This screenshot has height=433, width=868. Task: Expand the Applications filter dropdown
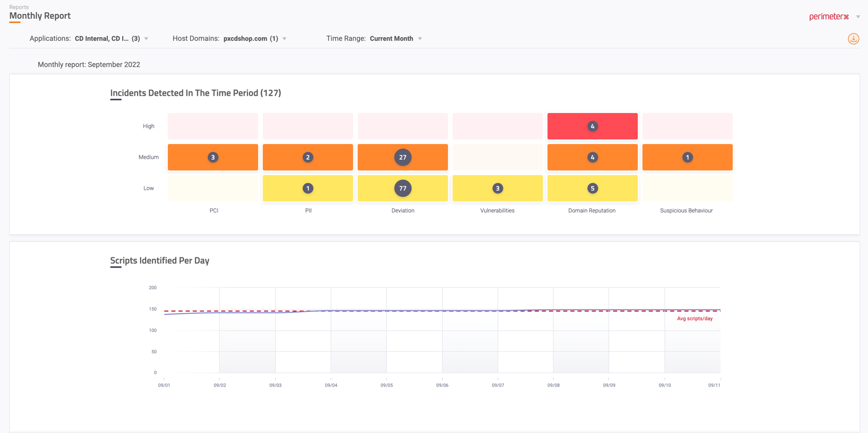pyautogui.click(x=146, y=39)
